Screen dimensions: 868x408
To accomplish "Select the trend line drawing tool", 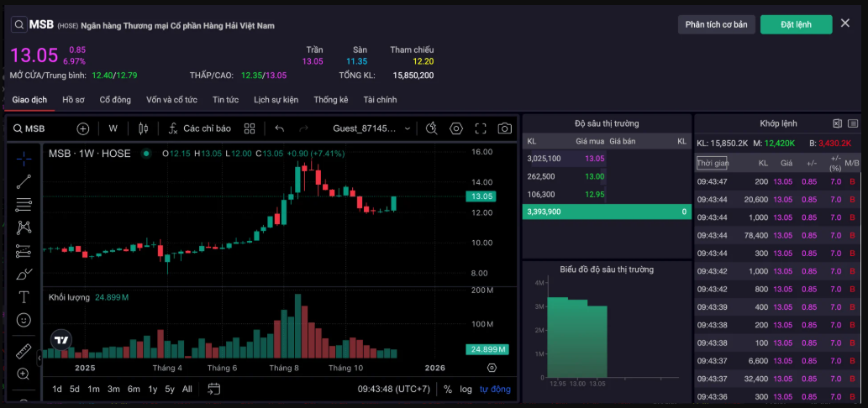I will point(24,180).
